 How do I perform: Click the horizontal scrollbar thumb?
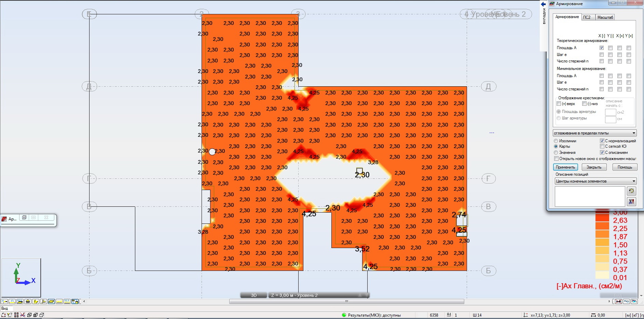point(347,301)
